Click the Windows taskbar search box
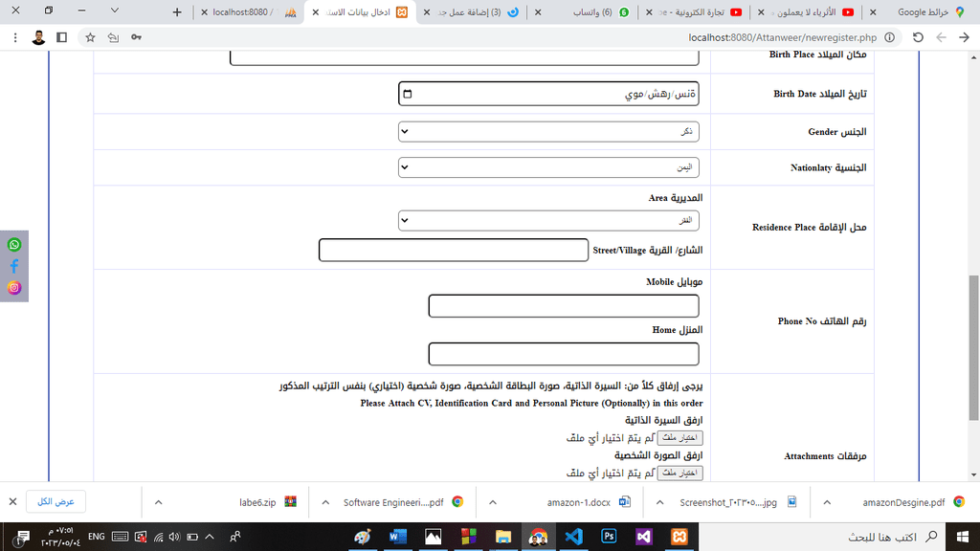980x551 pixels. click(x=820, y=537)
